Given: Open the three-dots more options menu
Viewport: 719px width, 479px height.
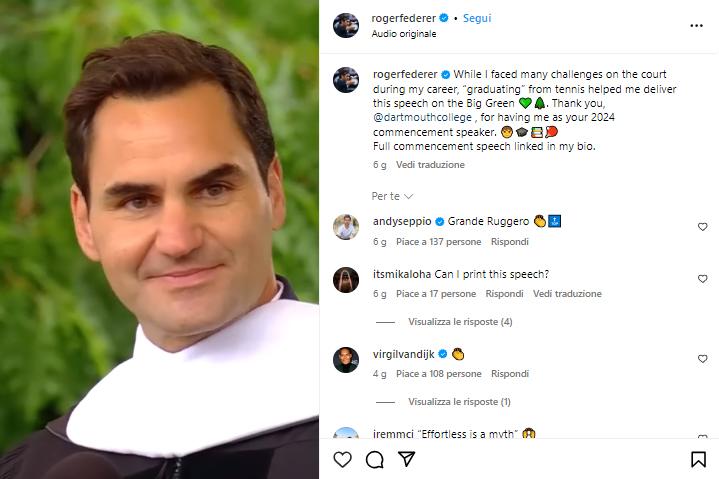Looking at the screenshot, I should pyautogui.click(x=696, y=26).
